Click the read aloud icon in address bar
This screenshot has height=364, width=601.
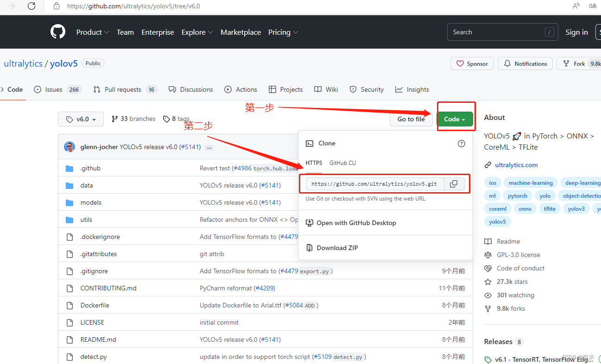tap(576, 6)
